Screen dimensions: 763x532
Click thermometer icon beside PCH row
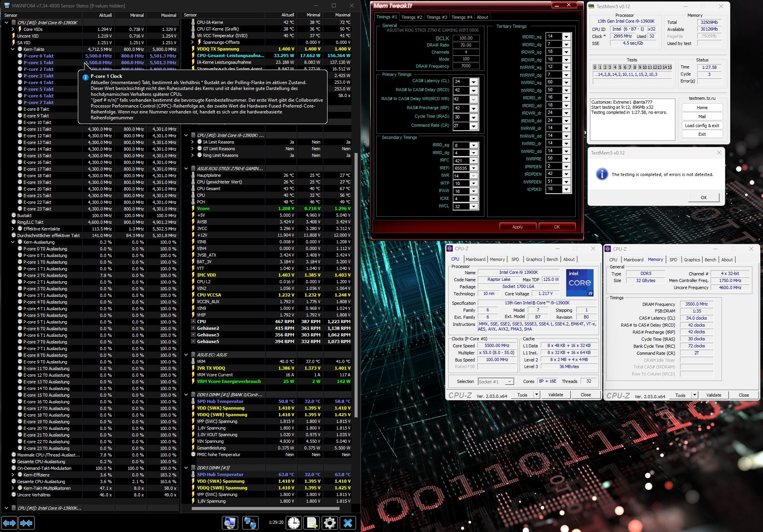point(193,202)
